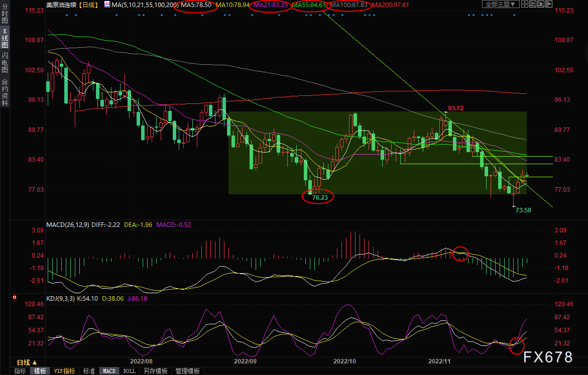588x375 pixels.
Task: Click the DEA:-1.96 value
Action: [138, 224]
